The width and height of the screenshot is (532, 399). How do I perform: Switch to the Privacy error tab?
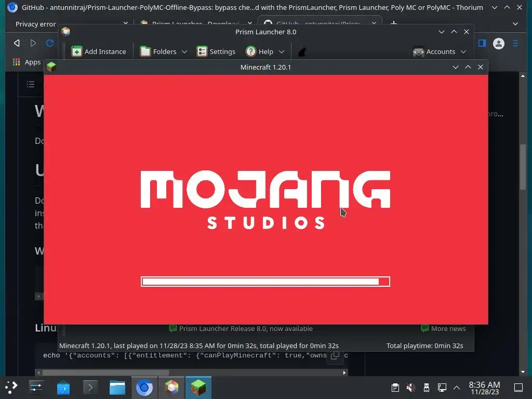(x=36, y=24)
